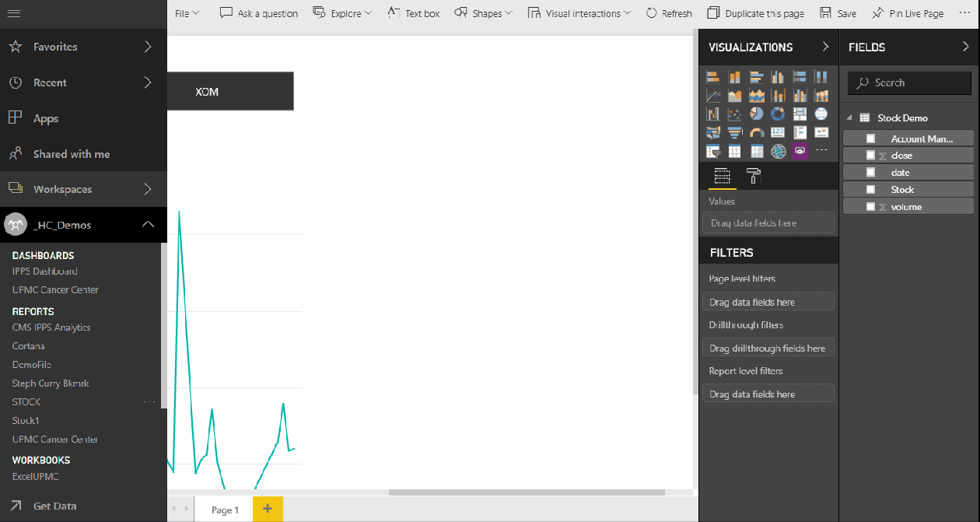Select the treemap visualization

800,114
